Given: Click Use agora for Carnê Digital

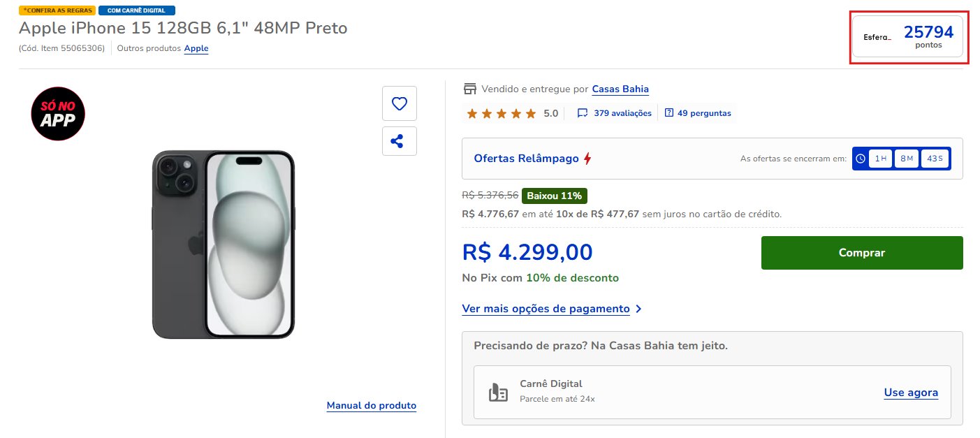Looking at the screenshot, I should [911, 393].
